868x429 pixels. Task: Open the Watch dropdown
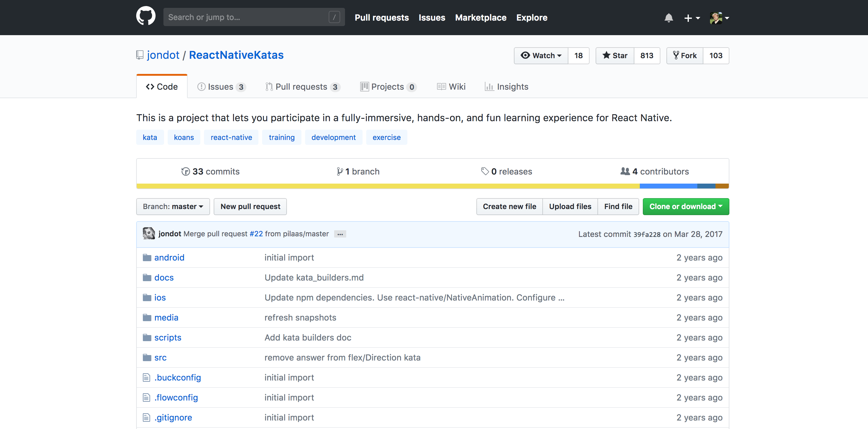[x=541, y=56]
